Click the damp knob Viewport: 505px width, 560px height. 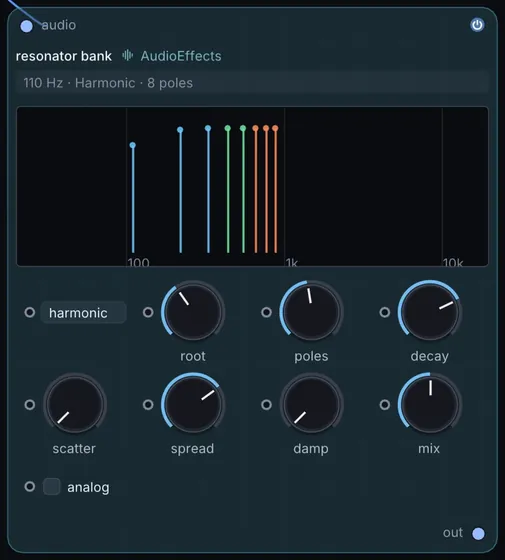click(311, 405)
